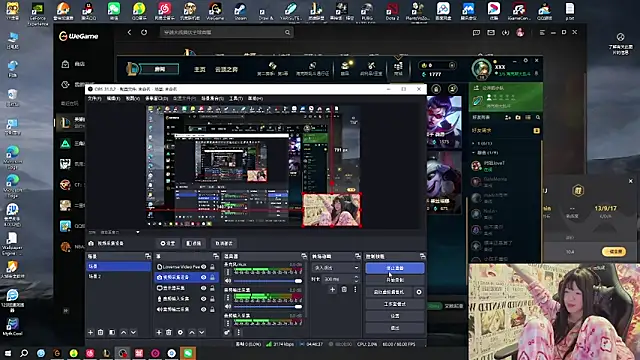Click desktop audio volume slider

point(268,307)
